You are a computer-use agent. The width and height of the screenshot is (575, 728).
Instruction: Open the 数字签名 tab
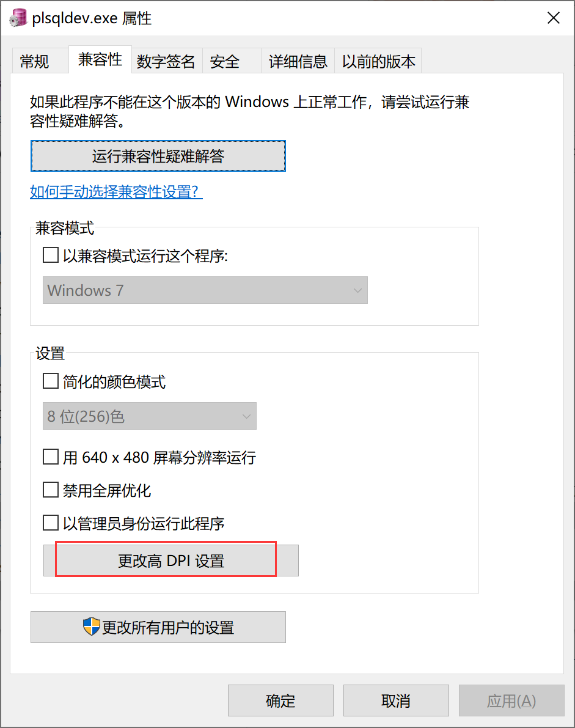pyautogui.click(x=166, y=62)
